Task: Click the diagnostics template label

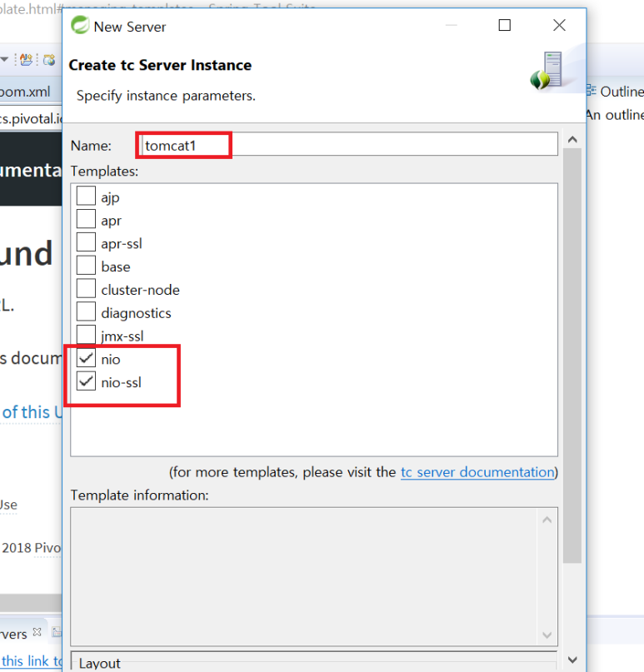Action: click(x=136, y=313)
